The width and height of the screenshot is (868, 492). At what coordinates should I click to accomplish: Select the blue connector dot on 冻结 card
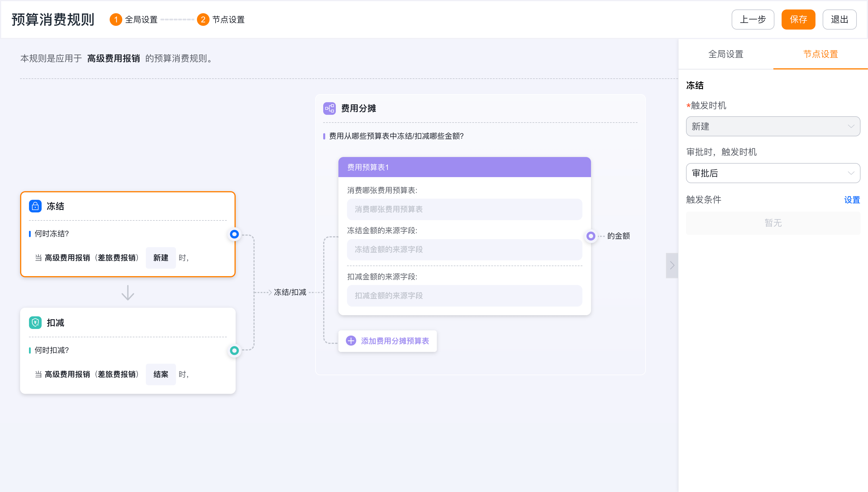[x=234, y=234]
